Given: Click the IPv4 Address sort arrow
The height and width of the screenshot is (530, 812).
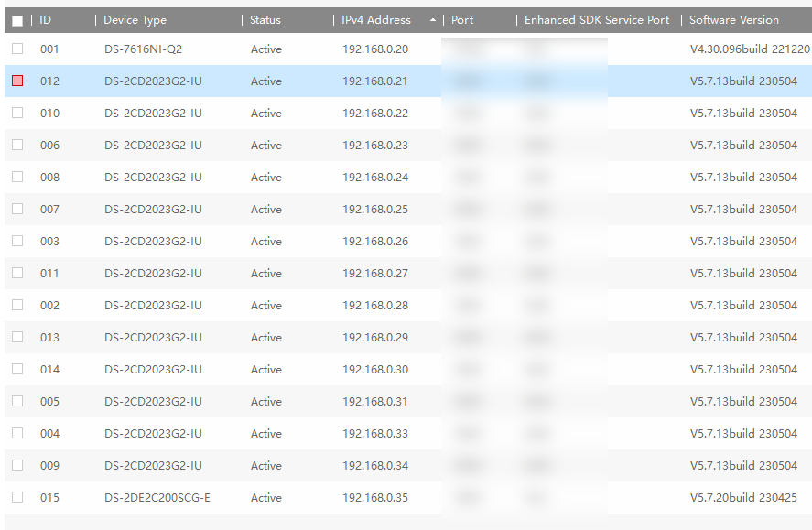Looking at the screenshot, I should [x=432, y=20].
